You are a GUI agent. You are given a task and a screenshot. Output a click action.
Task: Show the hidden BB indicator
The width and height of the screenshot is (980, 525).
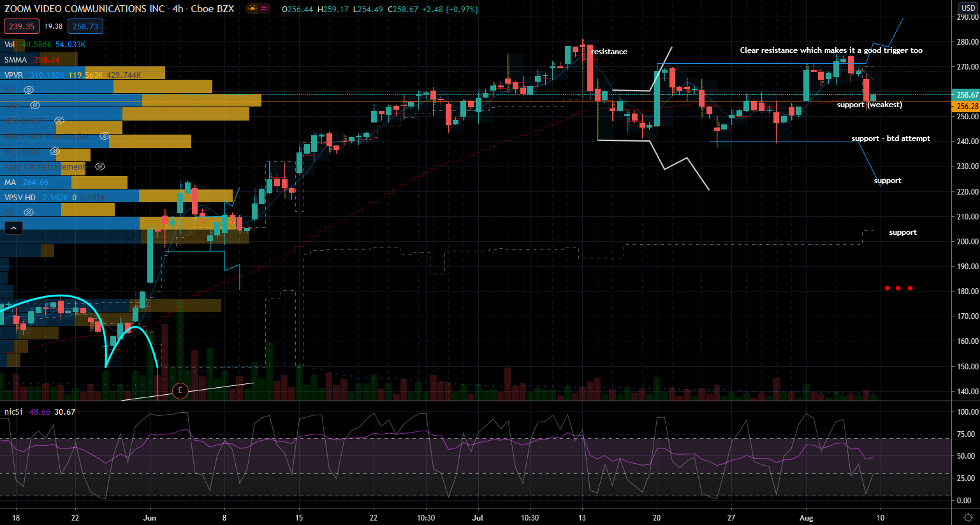coord(29,90)
